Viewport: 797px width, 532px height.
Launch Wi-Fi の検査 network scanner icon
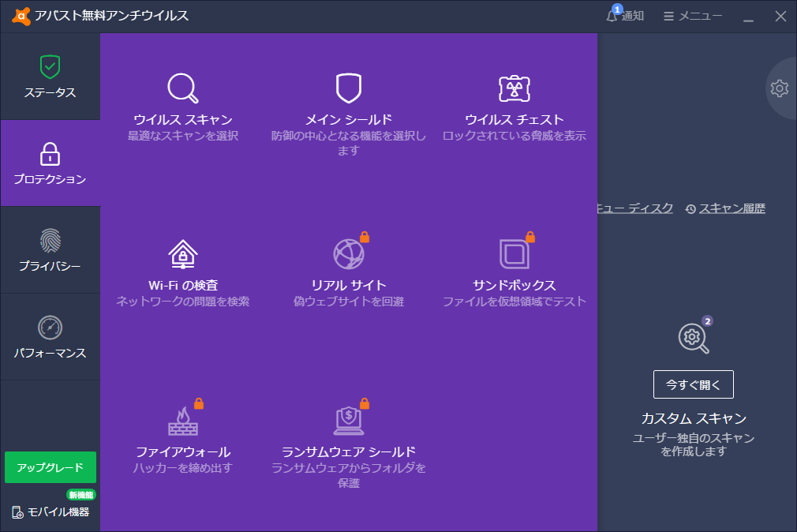[181, 254]
